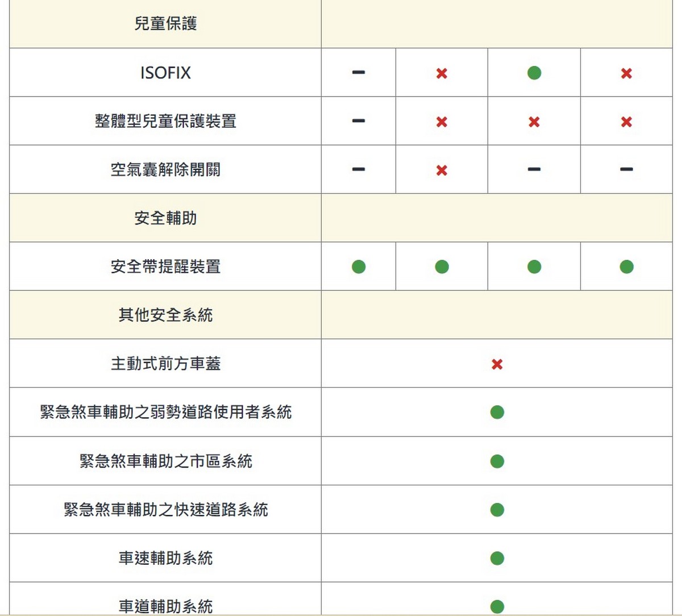
Task: Select the 其他安全系統 section header
Action: coord(165,315)
